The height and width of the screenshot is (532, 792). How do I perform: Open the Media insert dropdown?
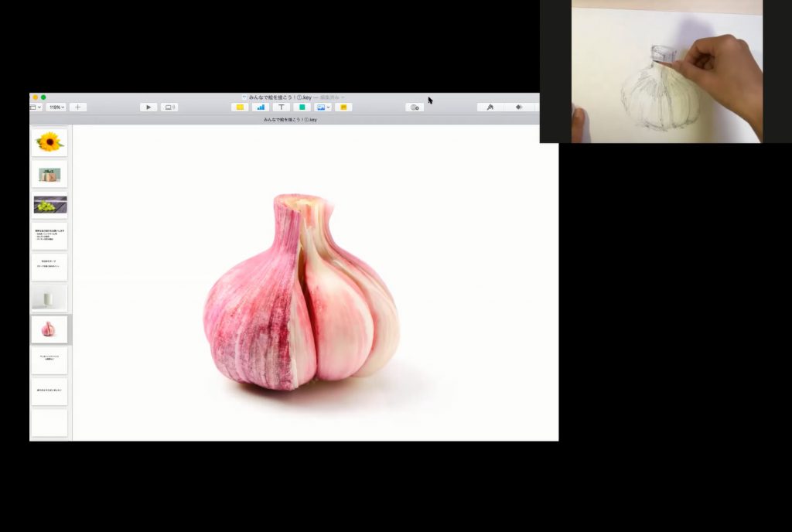click(x=323, y=107)
